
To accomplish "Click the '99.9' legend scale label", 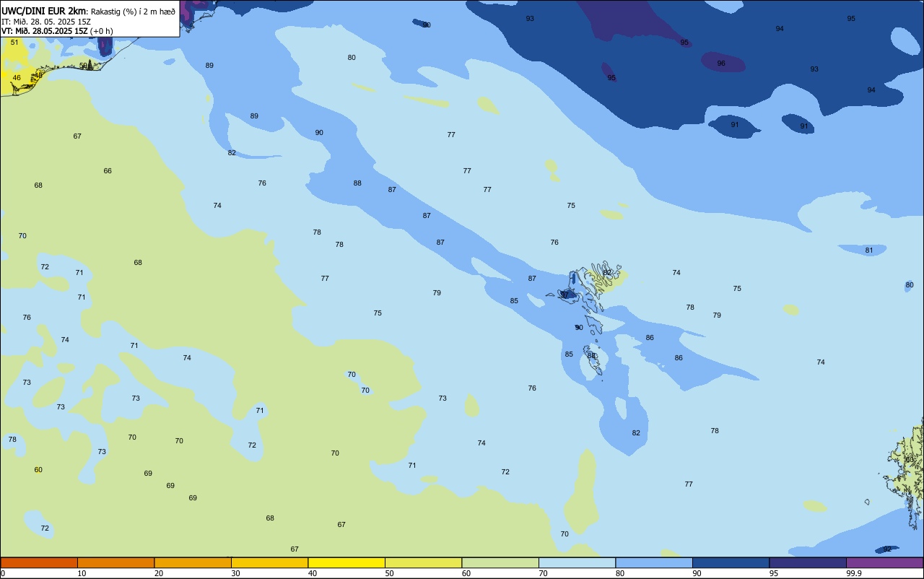I will coord(854,573).
